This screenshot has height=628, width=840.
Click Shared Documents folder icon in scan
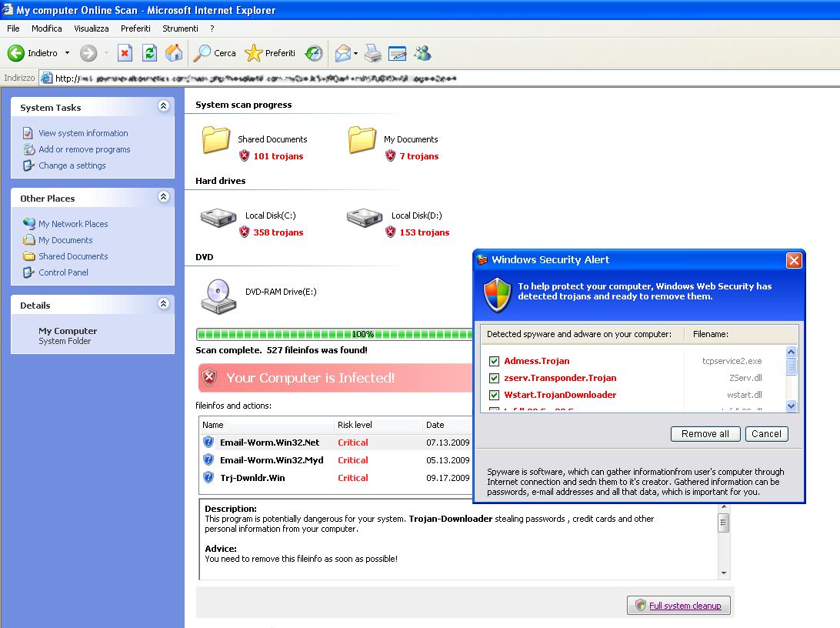(x=216, y=140)
